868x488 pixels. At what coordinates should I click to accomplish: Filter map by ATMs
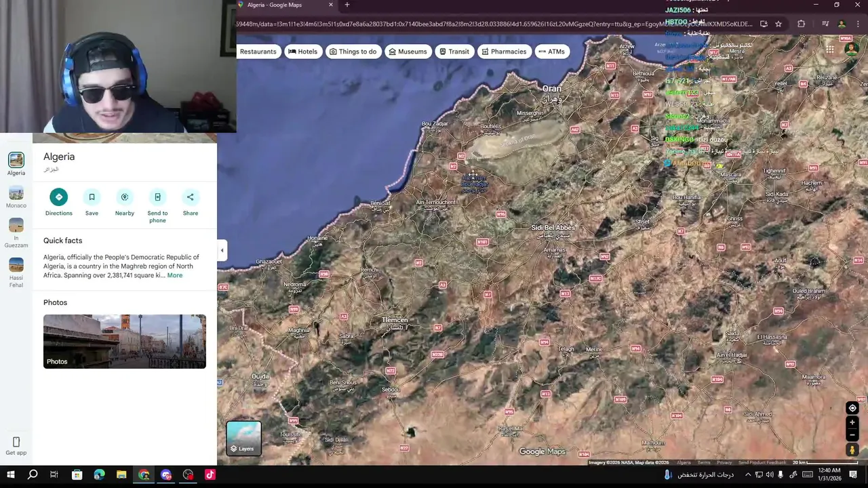coord(551,52)
